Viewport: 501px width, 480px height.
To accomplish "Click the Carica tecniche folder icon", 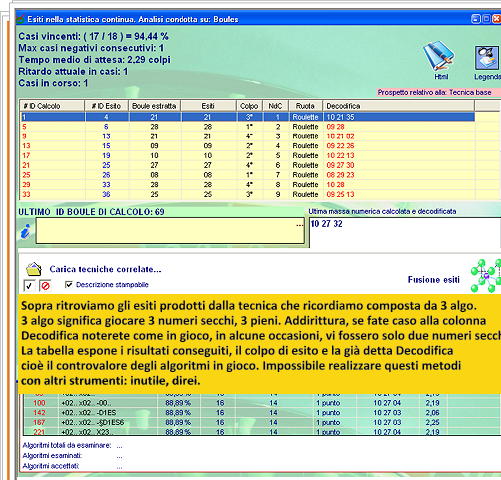I will (34, 269).
